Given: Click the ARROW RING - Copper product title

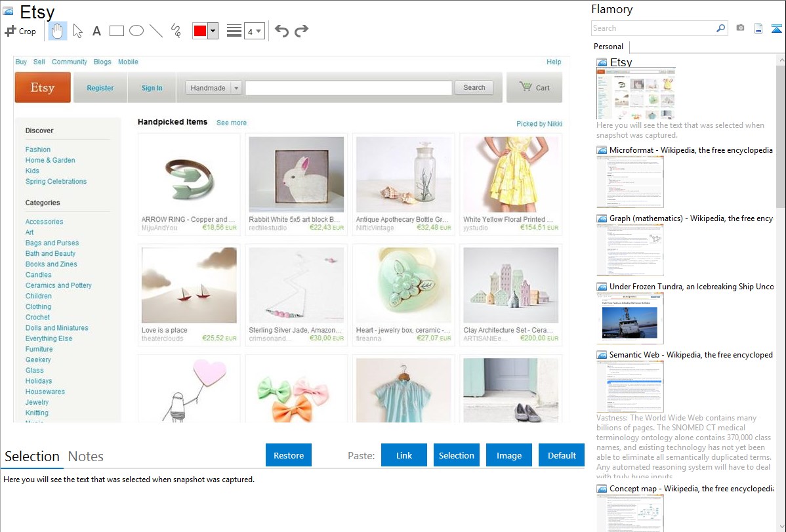Looking at the screenshot, I should [188, 219].
